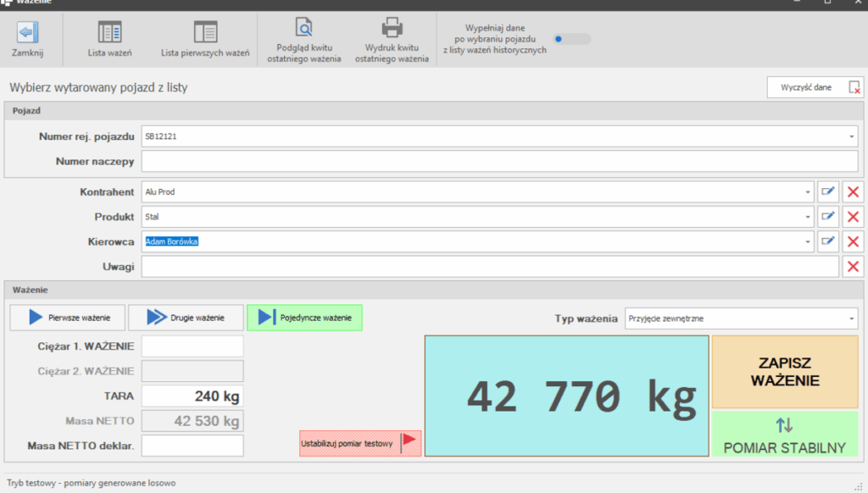Toggle auto-fill data from historical weighings switch
Image resolution: width=868 pixels, height=493 pixels.
point(572,39)
